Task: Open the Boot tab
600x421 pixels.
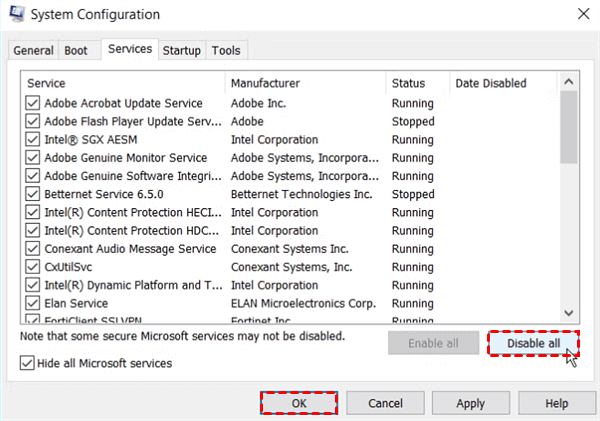Action: point(76,50)
